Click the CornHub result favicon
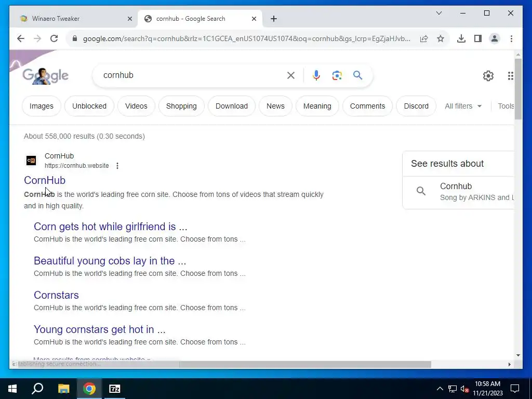 tap(31, 160)
